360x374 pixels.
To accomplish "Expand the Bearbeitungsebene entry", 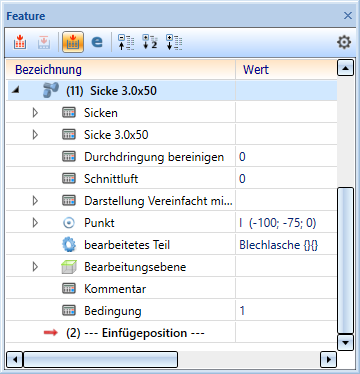I will pos(35,267).
